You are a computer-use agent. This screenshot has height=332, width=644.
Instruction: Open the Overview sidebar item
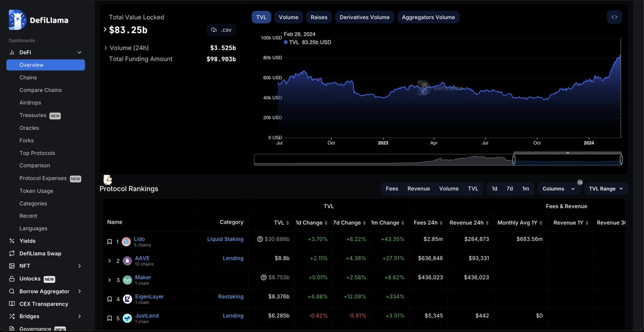[x=46, y=65]
